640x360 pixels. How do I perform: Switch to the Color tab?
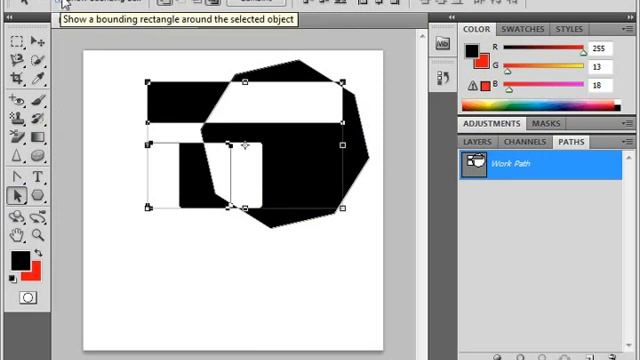pos(476,29)
